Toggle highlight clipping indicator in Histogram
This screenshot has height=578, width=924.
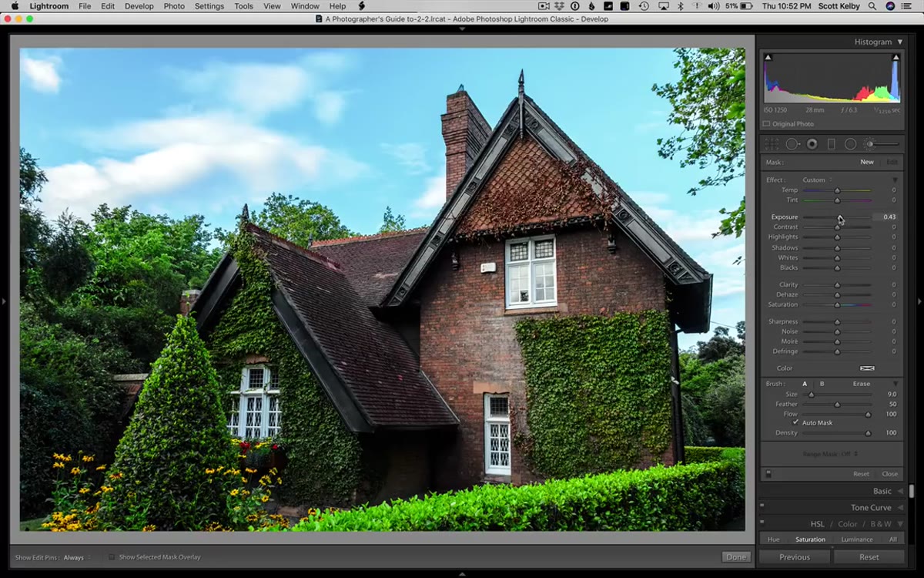pyautogui.click(x=896, y=57)
